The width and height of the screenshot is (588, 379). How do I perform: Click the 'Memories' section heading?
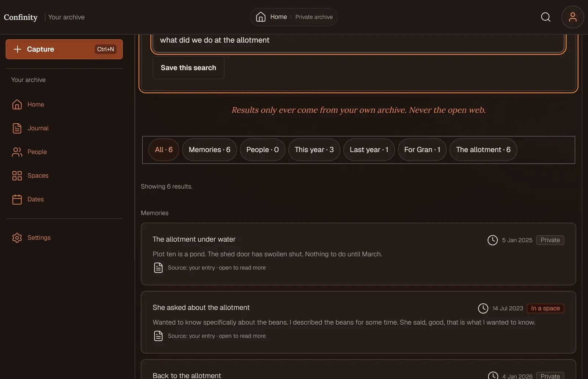point(155,213)
